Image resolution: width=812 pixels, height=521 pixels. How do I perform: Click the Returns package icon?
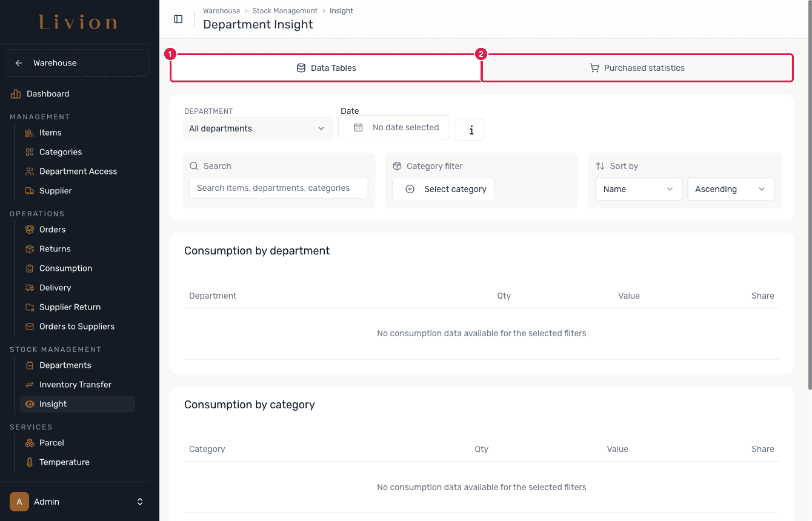coord(30,249)
